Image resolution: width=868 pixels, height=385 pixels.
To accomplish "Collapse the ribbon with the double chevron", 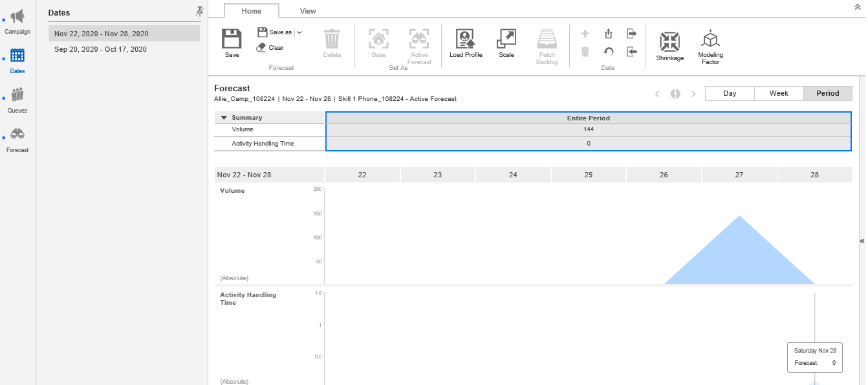I will click(x=857, y=6).
